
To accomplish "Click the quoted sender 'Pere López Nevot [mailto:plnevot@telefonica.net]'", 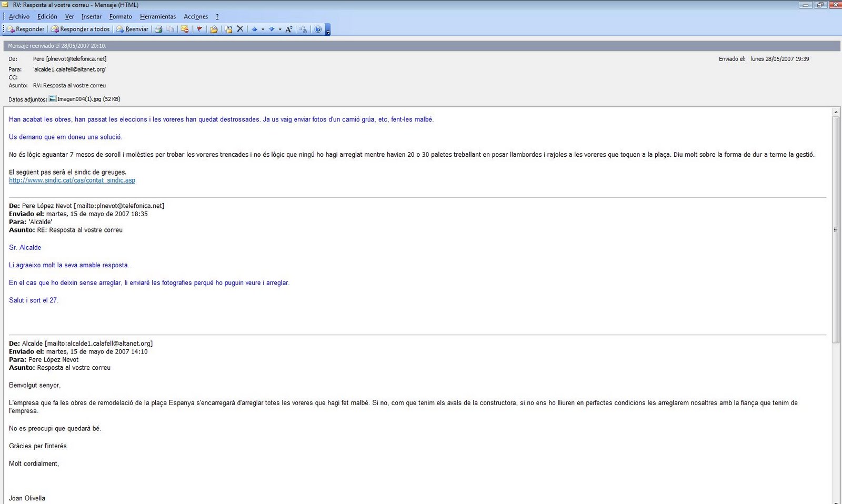I will [93, 206].
